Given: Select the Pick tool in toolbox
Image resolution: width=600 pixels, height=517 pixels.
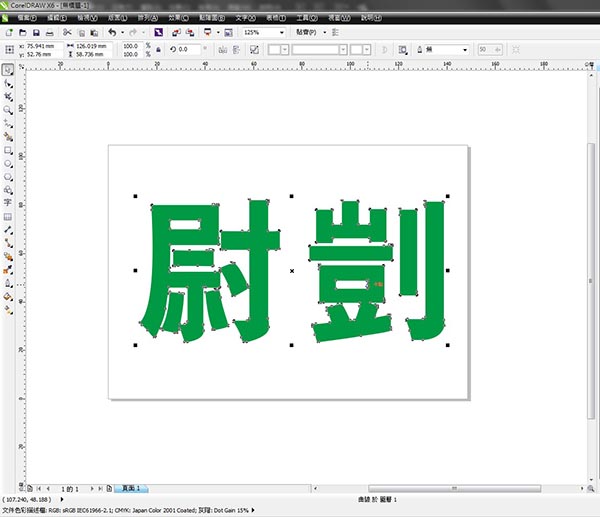Looking at the screenshot, I should point(8,70).
